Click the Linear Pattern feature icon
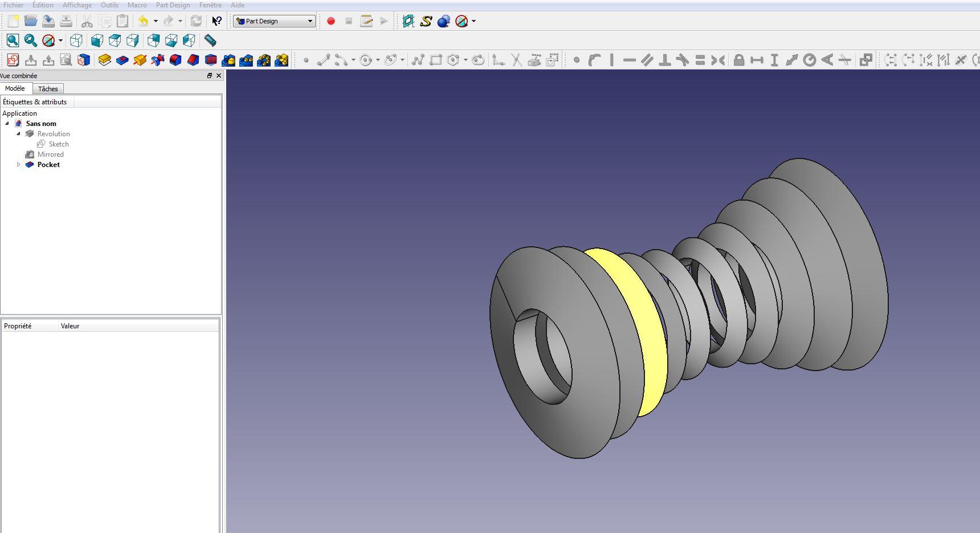980x533 pixels. click(246, 60)
